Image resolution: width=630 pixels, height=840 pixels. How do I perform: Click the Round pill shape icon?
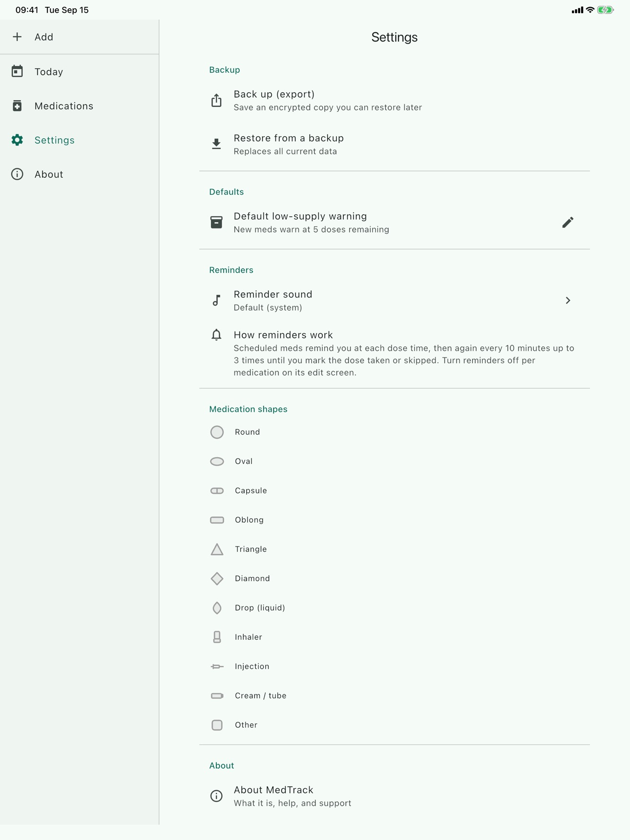click(x=217, y=432)
